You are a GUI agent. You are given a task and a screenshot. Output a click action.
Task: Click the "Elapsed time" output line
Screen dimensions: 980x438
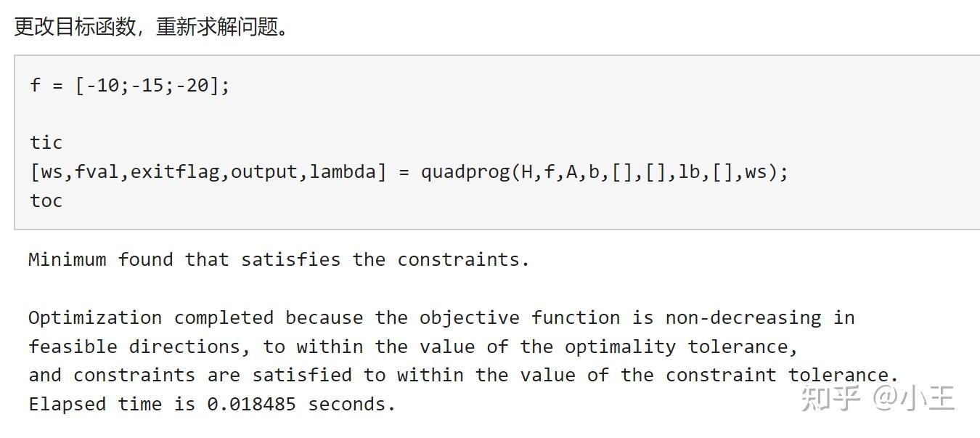(212, 404)
